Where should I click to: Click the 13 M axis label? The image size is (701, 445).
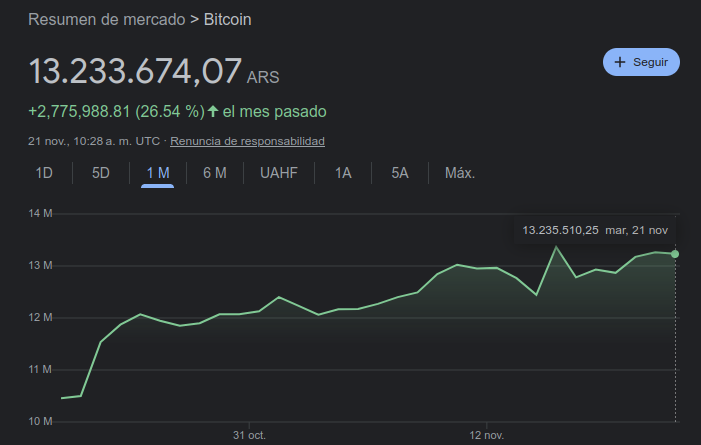tap(40, 266)
